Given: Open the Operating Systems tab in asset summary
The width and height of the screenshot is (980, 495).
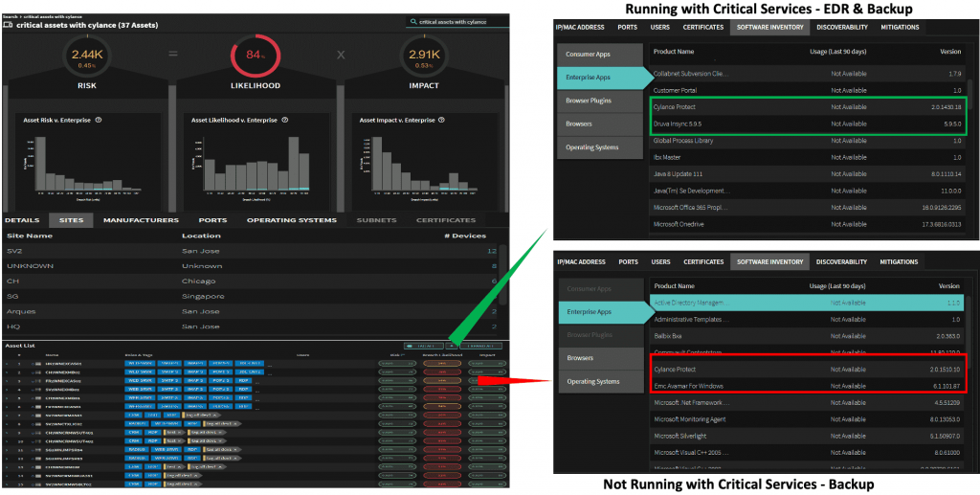Looking at the screenshot, I should pos(291,220).
